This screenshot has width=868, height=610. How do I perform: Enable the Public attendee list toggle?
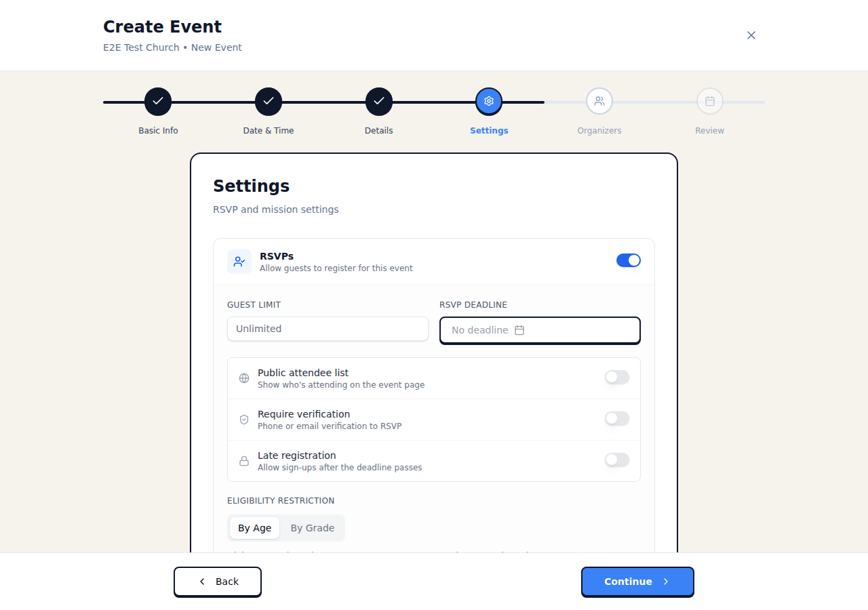click(x=616, y=377)
